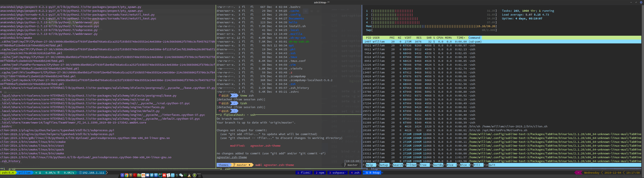Viewport: 644px width, 178px height.
Task: Click oh-my-zsh.sh in the ls listing
Action: click(x=299, y=42)
